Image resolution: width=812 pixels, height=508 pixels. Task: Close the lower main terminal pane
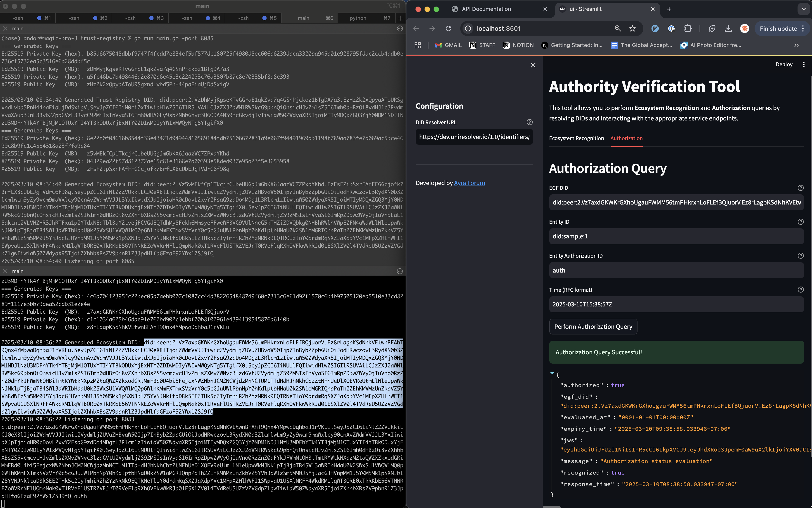point(5,271)
